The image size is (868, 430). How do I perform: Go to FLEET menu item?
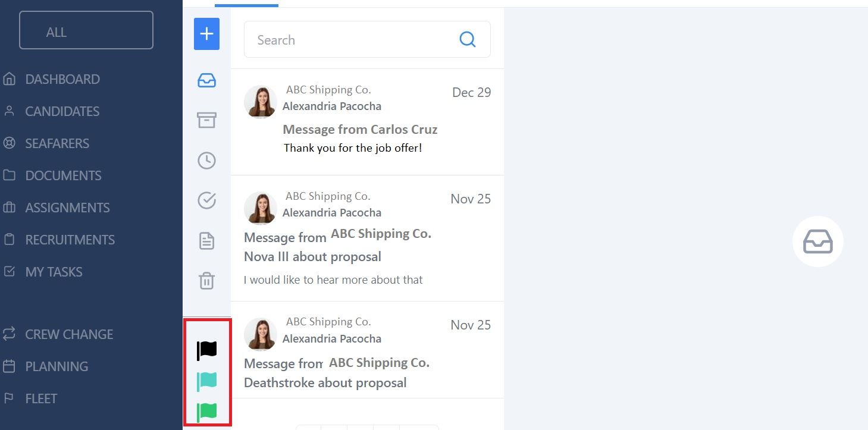click(x=41, y=398)
